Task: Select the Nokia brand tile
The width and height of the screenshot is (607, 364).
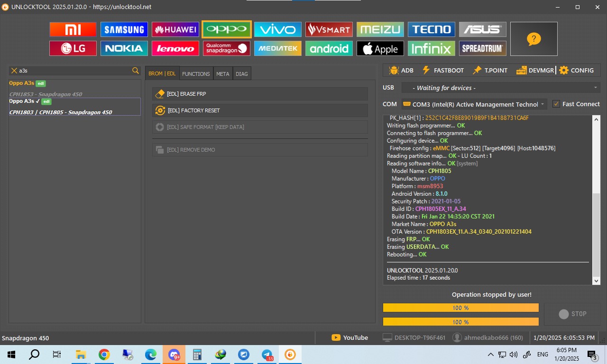Action: [x=124, y=48]
